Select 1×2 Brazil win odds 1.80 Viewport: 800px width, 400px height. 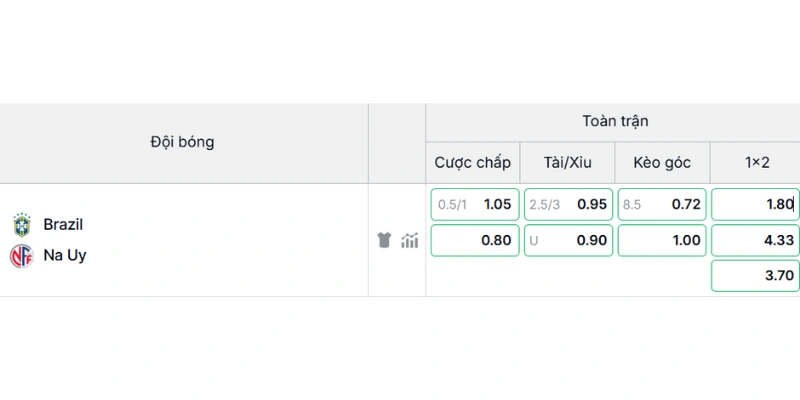pyautogui.click(x=755, y=205)
